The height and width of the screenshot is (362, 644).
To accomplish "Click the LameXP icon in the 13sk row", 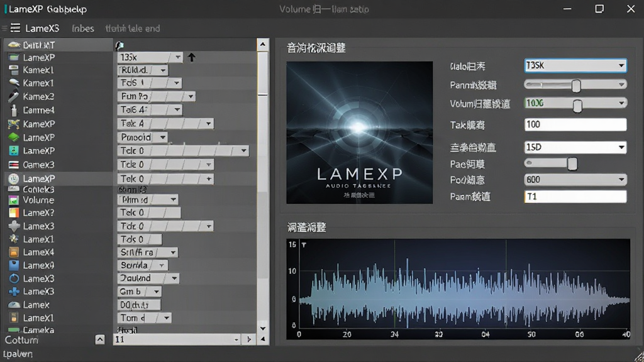I will (x=14, y=57).
